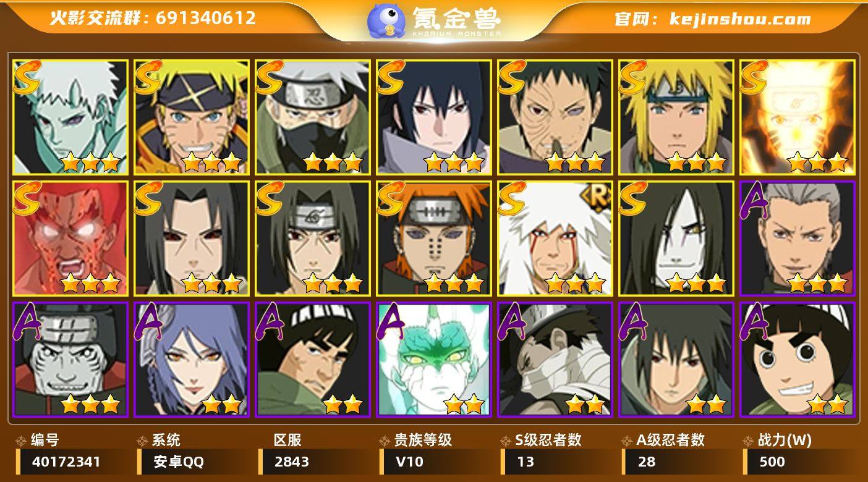
Task: Select the red-skinned Eight Gates Guy card
Action: pos(70,239)
